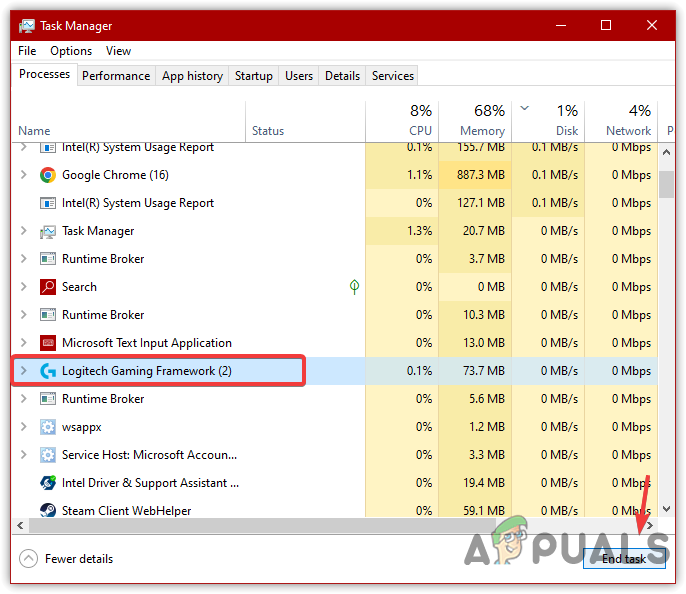
Task: Expand the 5.6 MB Runtime Broker row
Action: [x=24, y=399]
